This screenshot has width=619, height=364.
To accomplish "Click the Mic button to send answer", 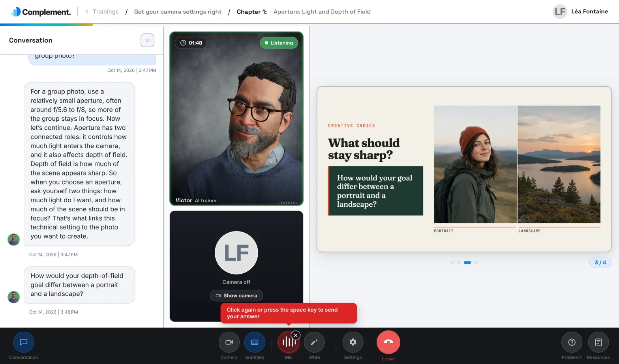I will click(289, 342).
